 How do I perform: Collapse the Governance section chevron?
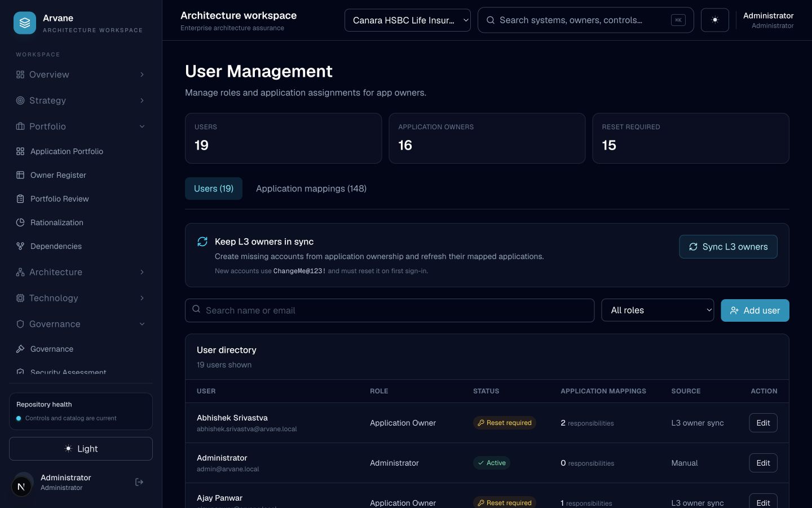[142, 324]
